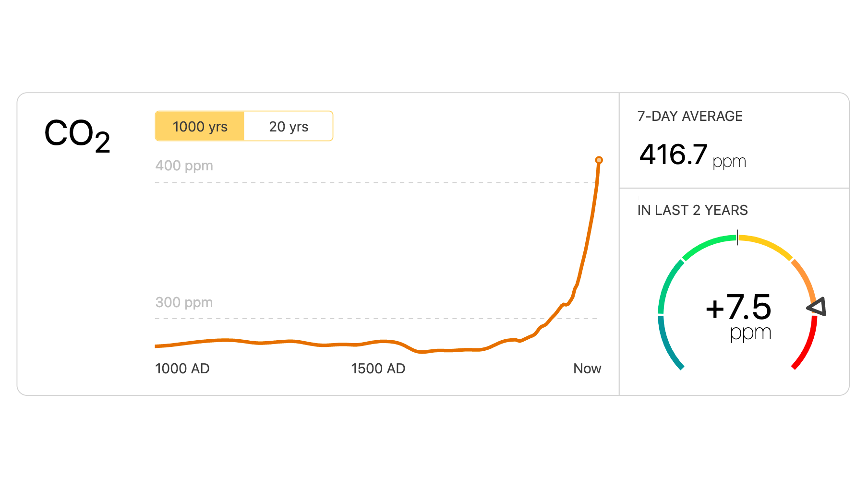Click the ppm unit below +7.5

[750, 333]
